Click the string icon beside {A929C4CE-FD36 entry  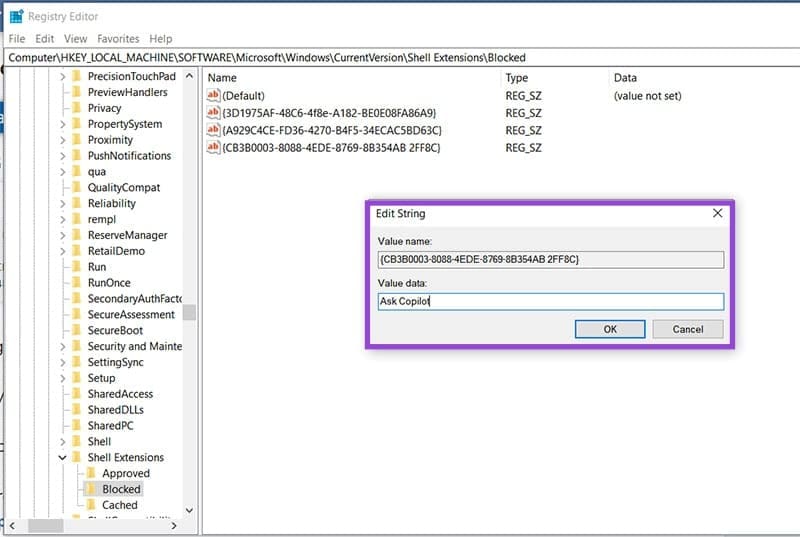coord(213,130)
